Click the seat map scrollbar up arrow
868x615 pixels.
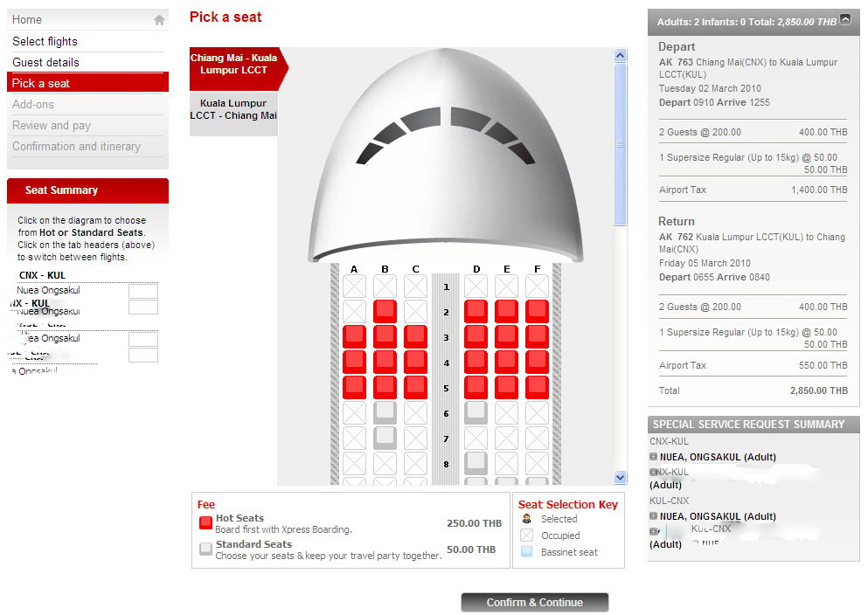coord(620,55)
